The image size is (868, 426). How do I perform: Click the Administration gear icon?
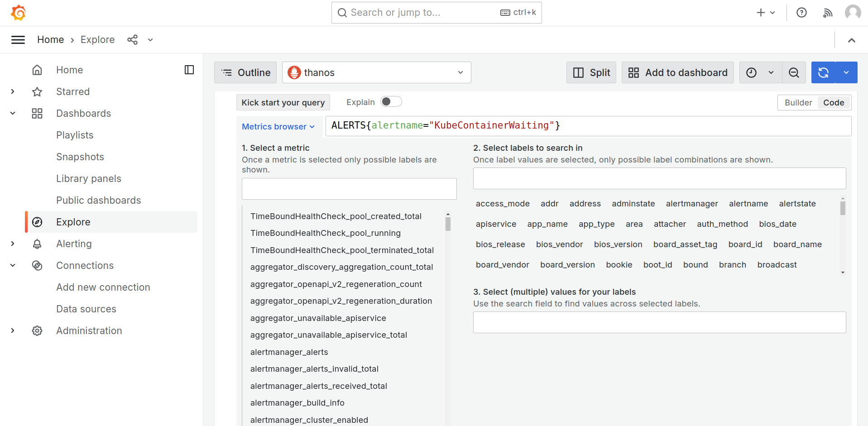click(37, 330)
